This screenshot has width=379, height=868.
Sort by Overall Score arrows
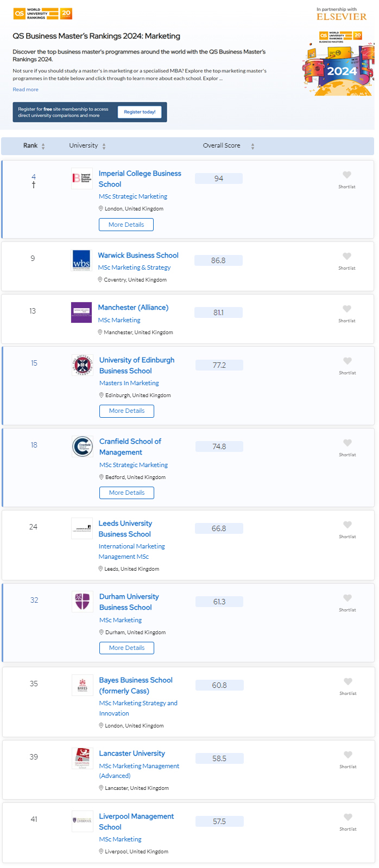click(252, 146)
